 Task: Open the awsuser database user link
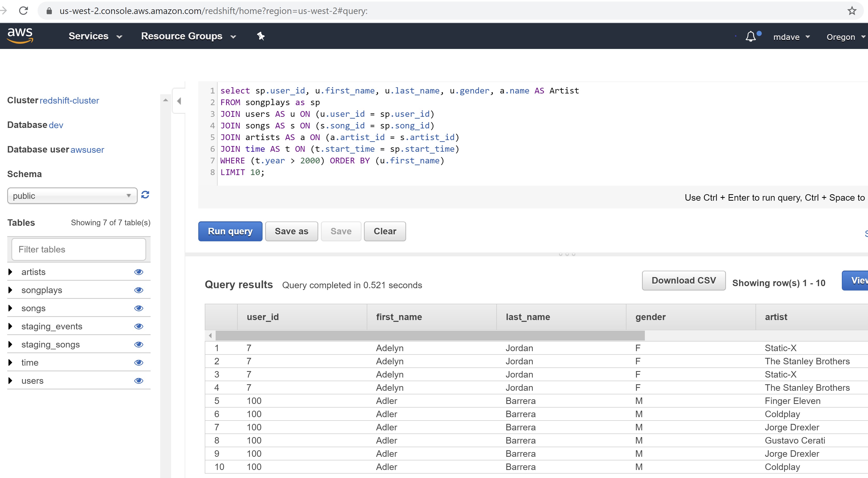87,150
